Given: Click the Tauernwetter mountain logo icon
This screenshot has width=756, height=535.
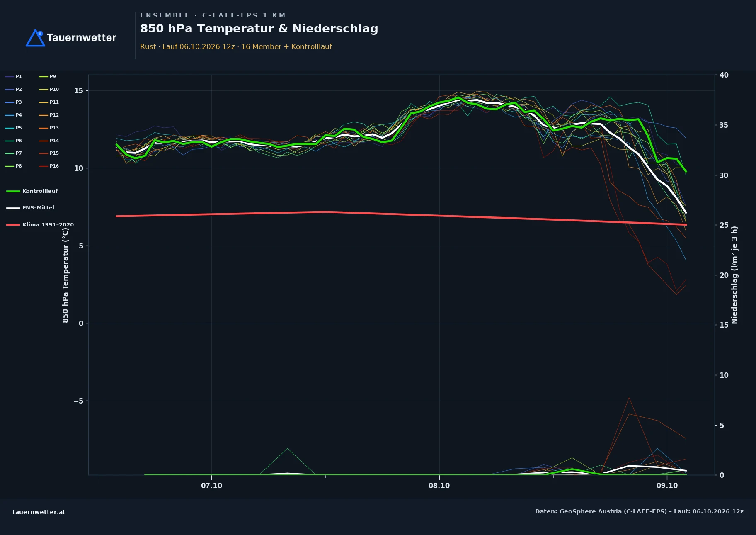Looking at the screenshot, I should tap(35, 38).
